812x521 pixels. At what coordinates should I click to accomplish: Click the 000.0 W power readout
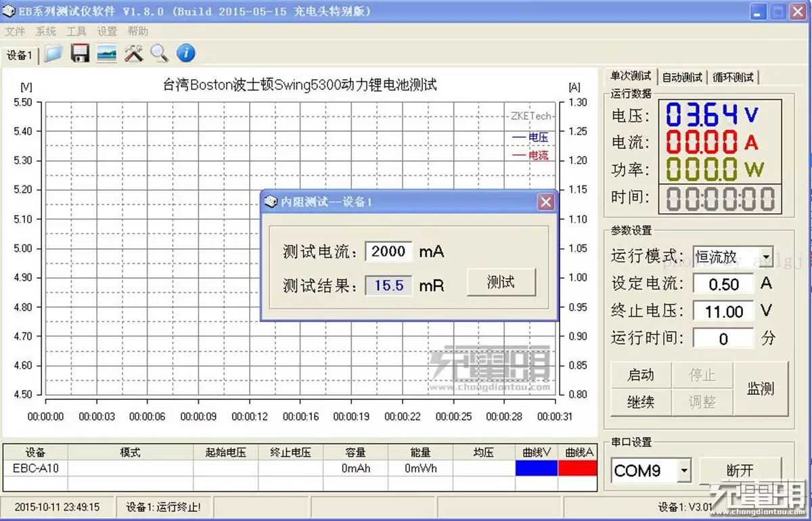point(715,169)
